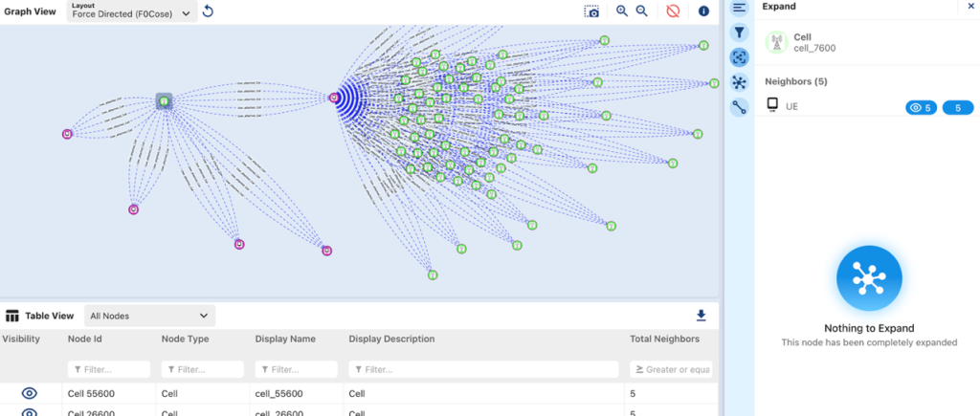Click the Neighbors (5) heading
The height and width of the screenshot is (416, 980).
[x=796, y=82]
